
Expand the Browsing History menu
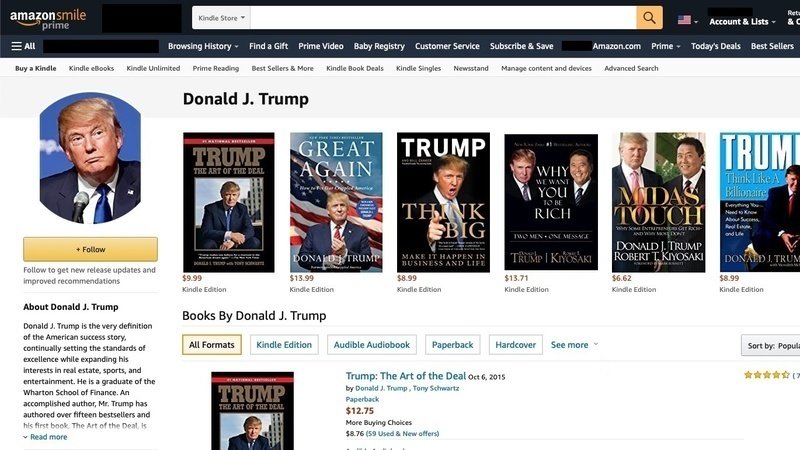tap(203, 46)
